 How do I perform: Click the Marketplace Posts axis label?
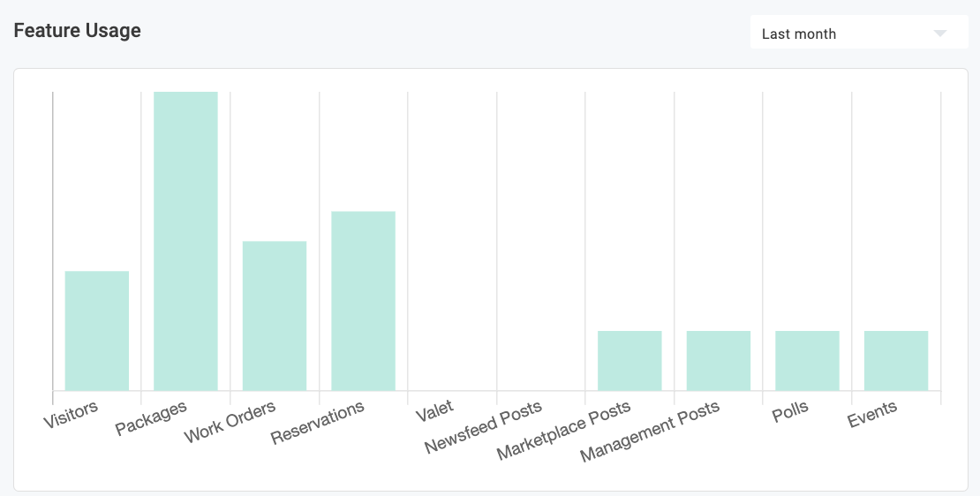click(x=563, y=431)
